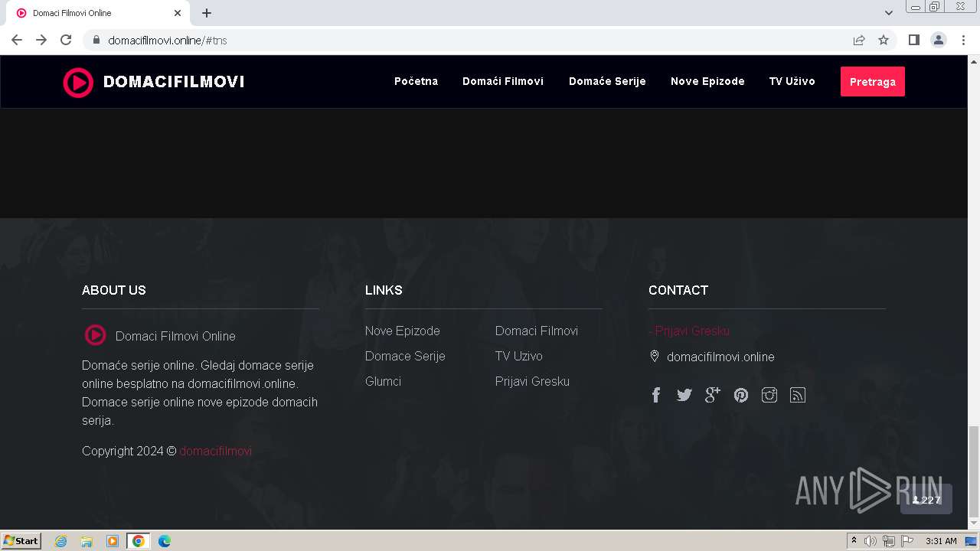
Task: Reload the page
Action: click(x=66, y=40)
